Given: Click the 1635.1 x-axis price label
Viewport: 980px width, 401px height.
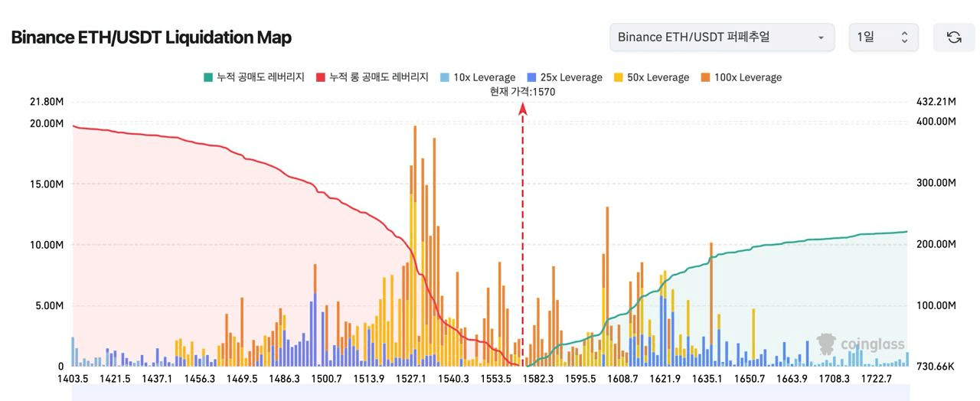Looking at the screenshot, I should point(708,379).
